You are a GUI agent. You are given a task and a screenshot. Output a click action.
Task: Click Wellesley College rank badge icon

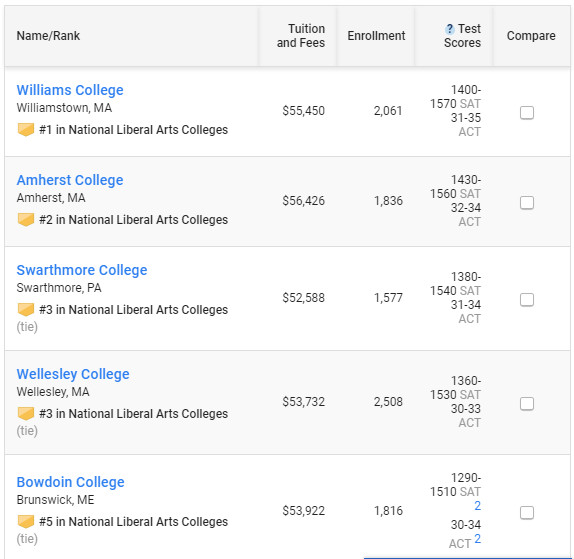click(26, 414)
